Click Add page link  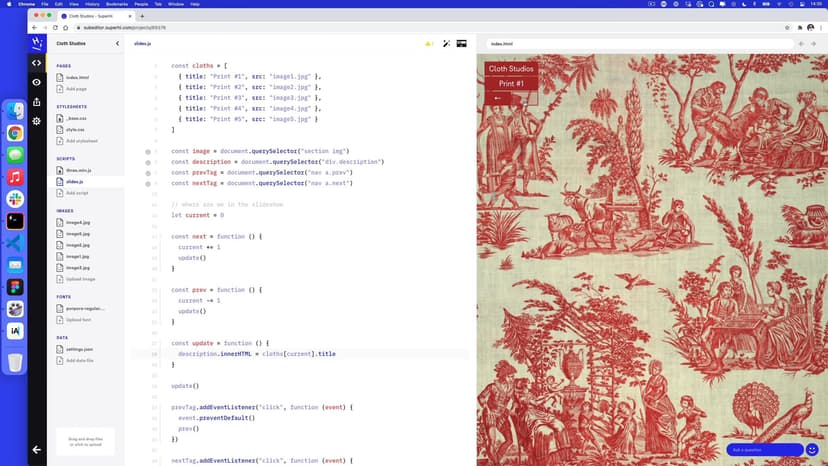click(77, 89)
